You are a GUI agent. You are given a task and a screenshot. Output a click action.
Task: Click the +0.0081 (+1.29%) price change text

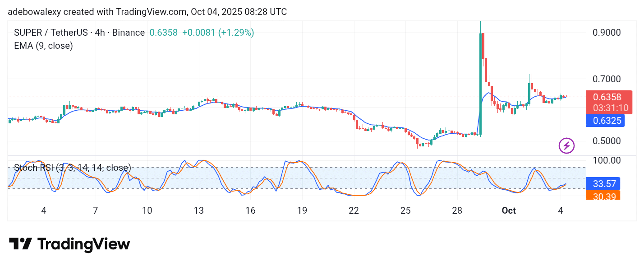(218, 33)
